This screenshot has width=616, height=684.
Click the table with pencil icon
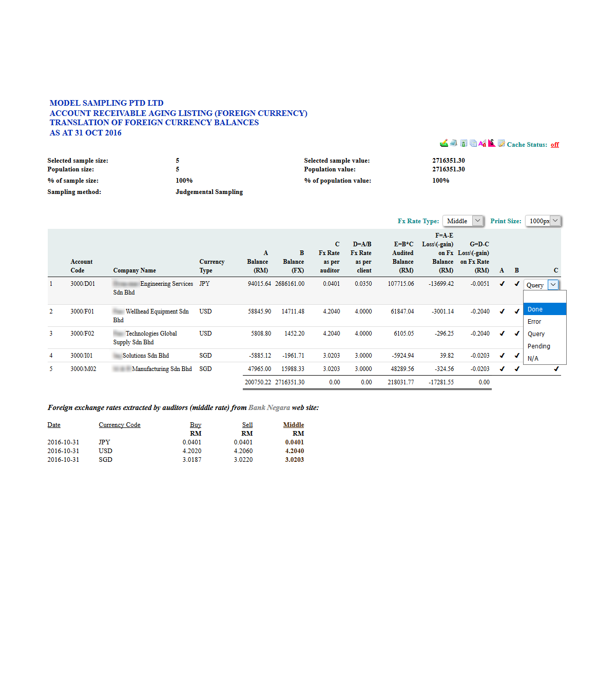[x=502, y=144]
